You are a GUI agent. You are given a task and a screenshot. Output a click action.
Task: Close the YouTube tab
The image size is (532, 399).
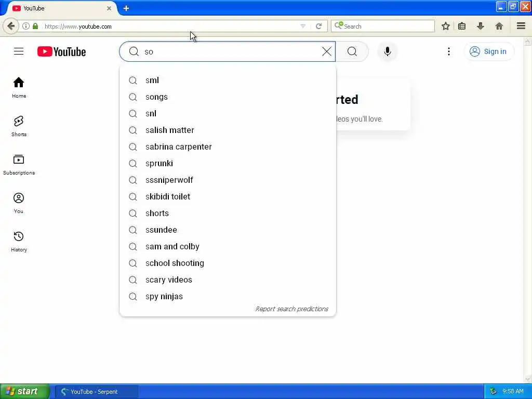pyautogui.click(x=109, y=8)
